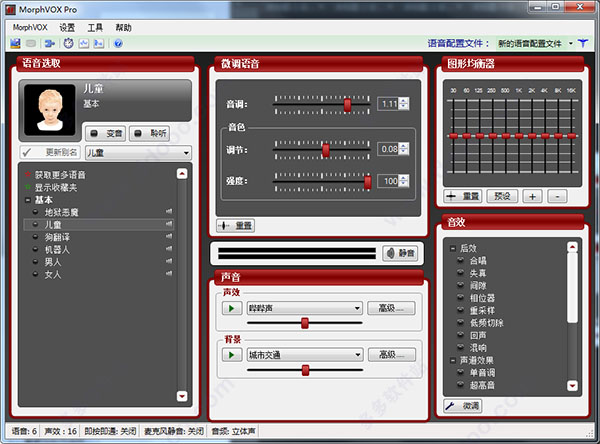Toggle the 聆听 (listen) button
Screen dimensions: 600x444
point(150,133)
